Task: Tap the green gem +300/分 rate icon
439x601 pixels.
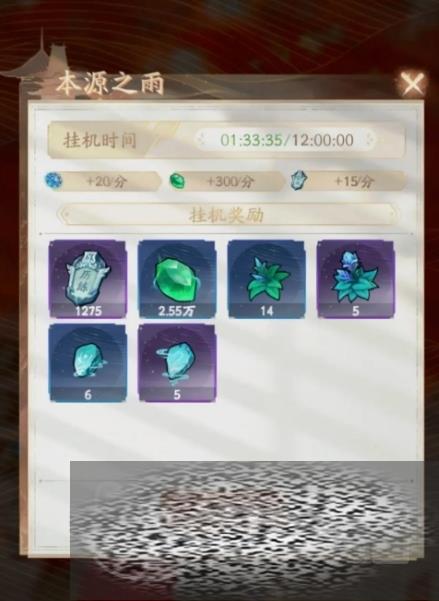Action: (x=177, y=180)
